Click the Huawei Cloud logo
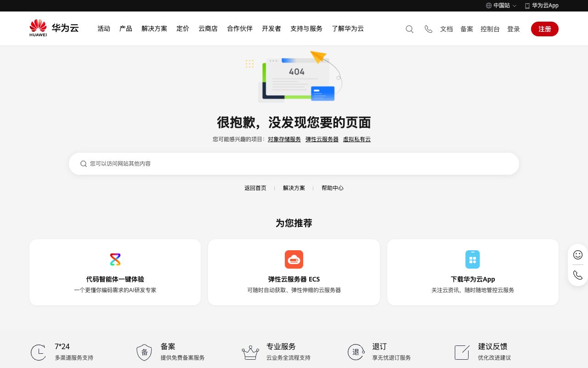Image resolution: width=588 pixels, height=368 pixels. point(54,28)
